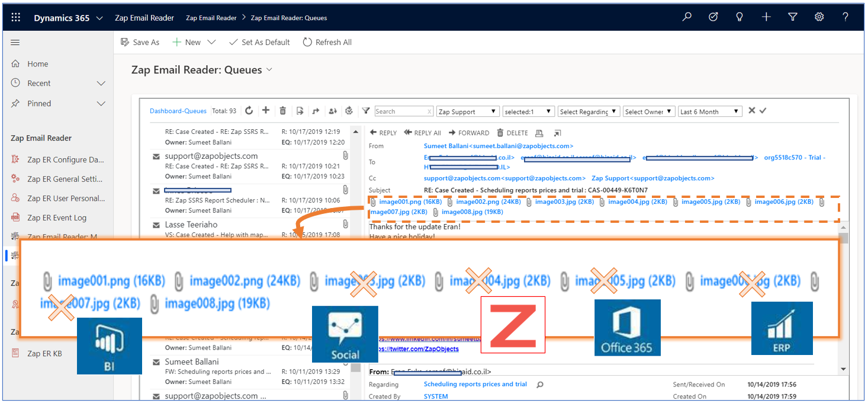Click the trash delete icon in queue toolbar
This screenshot has width=868, height=403.
(283, 111)
